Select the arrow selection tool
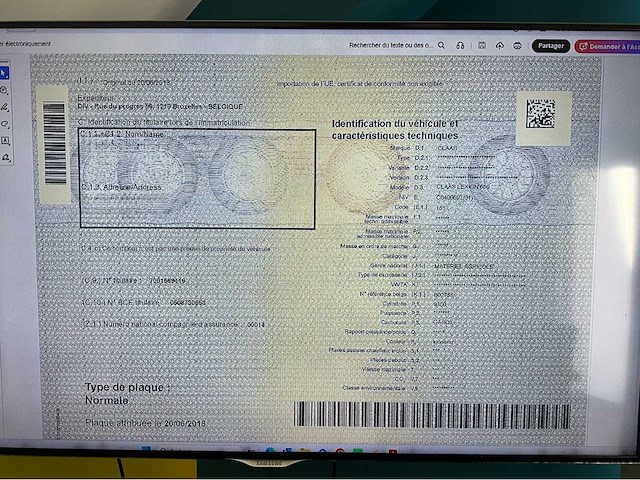Image resolution: width=640 pixels, height=480 pixels. 4,73
